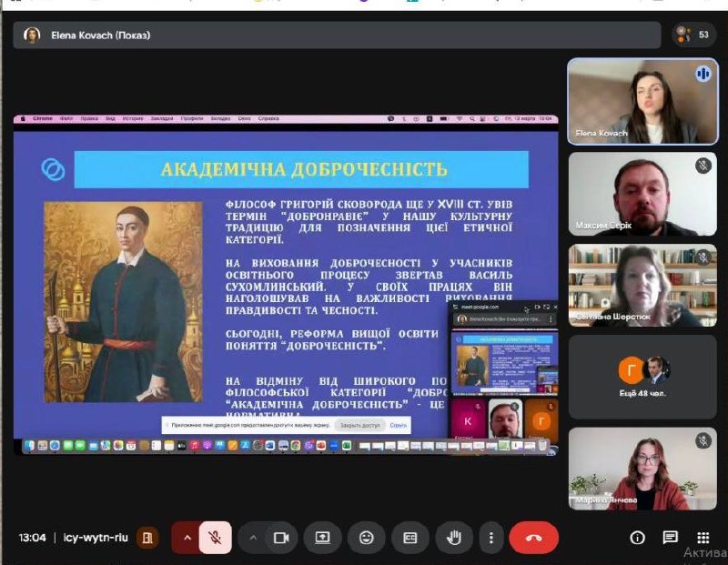Click 'Закрыть доступ' button in shared screen
Viewport: 728px width, 565px height.
[359, 425]
